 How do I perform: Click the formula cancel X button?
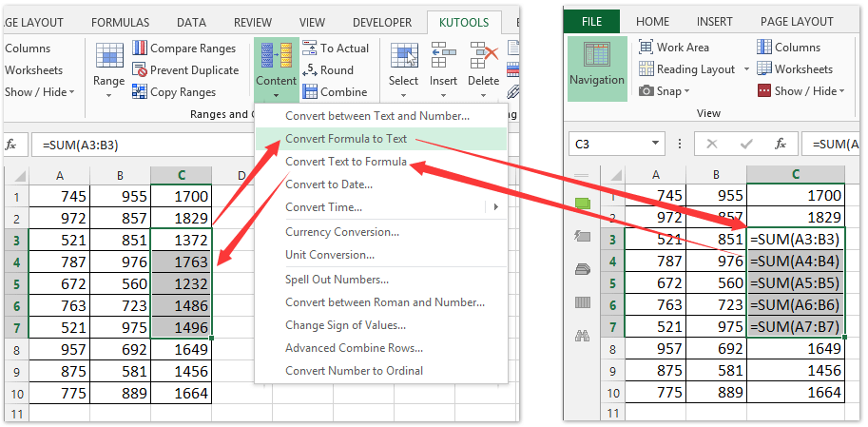pyautogui.click(x=709, y=145)
